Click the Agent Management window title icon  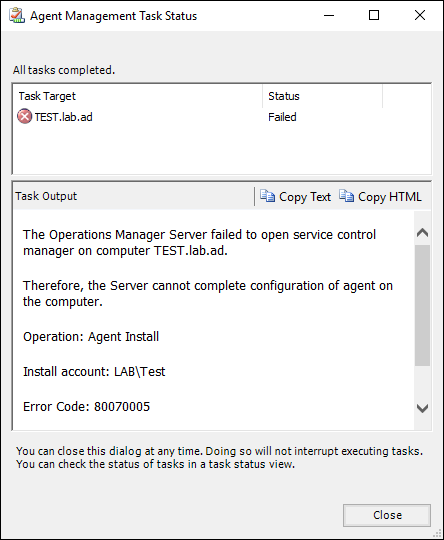[x=17, y=15]
